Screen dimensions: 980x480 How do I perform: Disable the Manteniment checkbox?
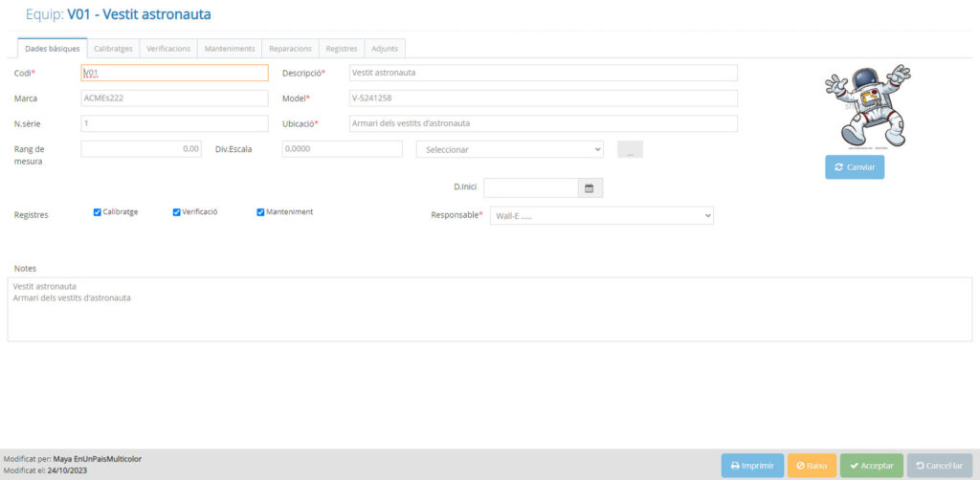tap(260, 212)
